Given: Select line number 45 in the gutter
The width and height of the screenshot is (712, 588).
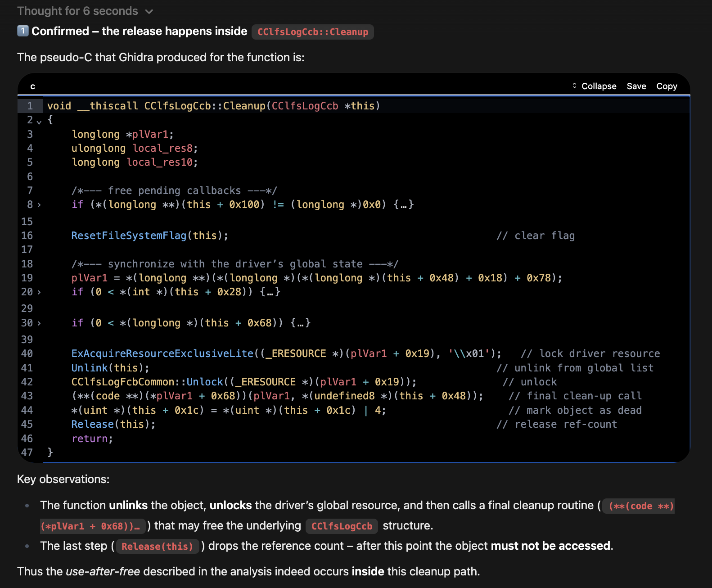Looking at the screenshot, I should click(27, 424).
